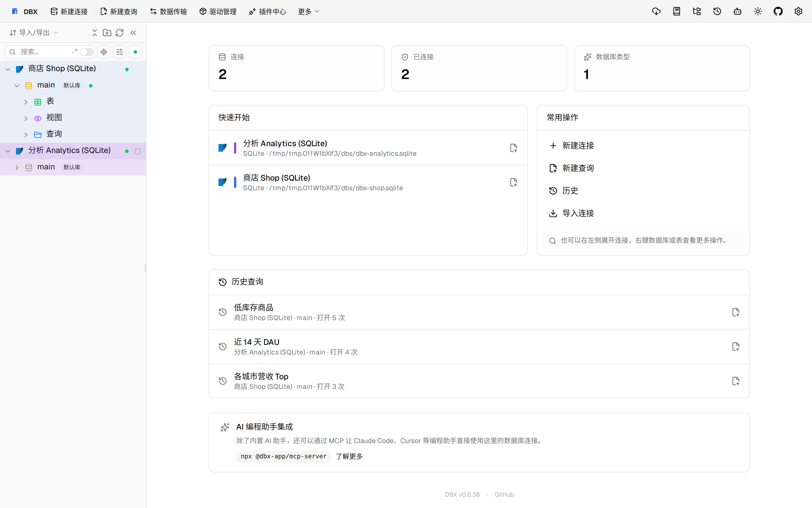Open the GitHub footer link
812x508 pixels.
504,494
